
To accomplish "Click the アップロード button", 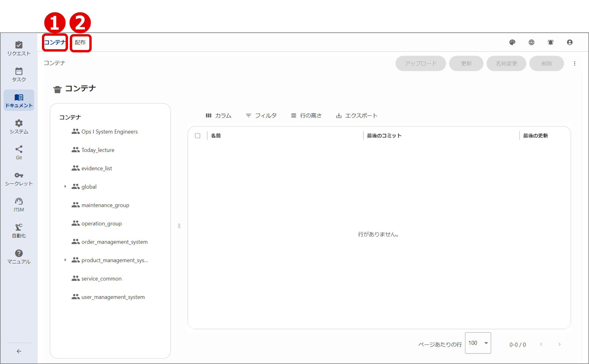I will 421,63.
